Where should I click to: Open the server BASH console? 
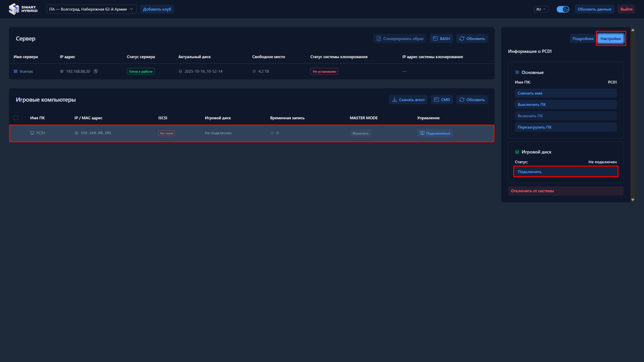point(441,39)
